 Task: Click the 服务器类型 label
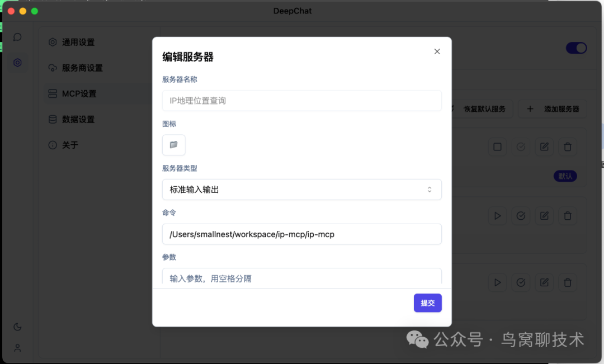pyautogui.click(x=180, y=168)
